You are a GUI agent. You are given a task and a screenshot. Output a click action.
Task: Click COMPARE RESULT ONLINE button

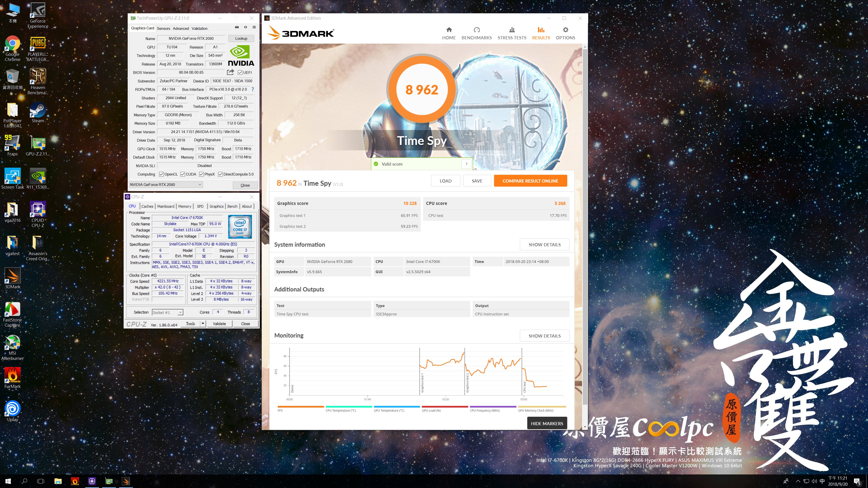(530, 181)
